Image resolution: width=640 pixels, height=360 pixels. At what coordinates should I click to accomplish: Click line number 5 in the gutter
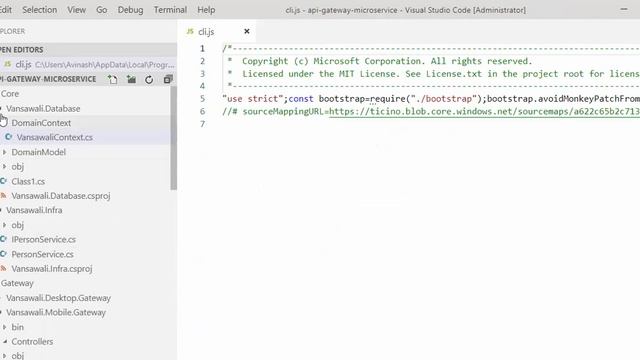pos(202,99)
